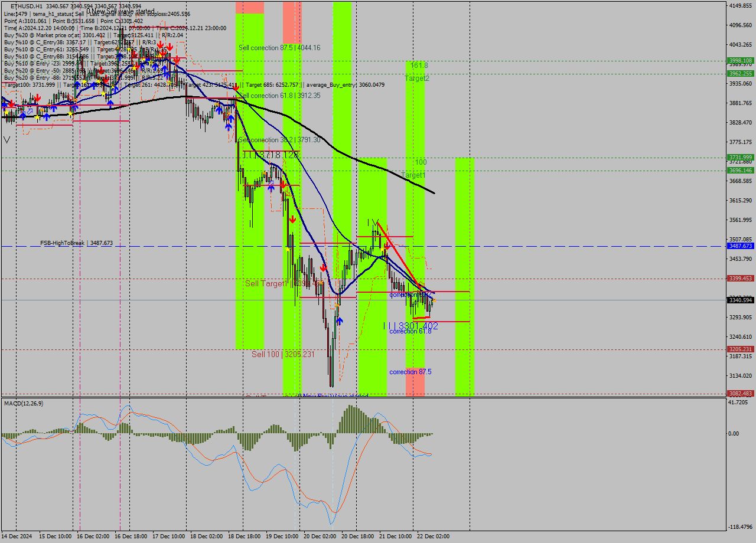This screenshot has width=756, height=543.
Task: Click the MACD scale value -118.4796
Action: [741, 527]
